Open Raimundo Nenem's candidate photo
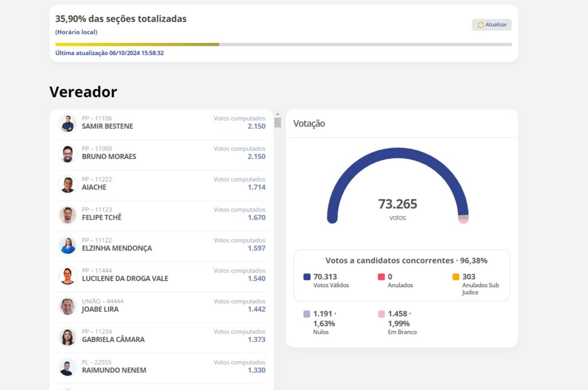588x390 pixels. coord(68,368)
